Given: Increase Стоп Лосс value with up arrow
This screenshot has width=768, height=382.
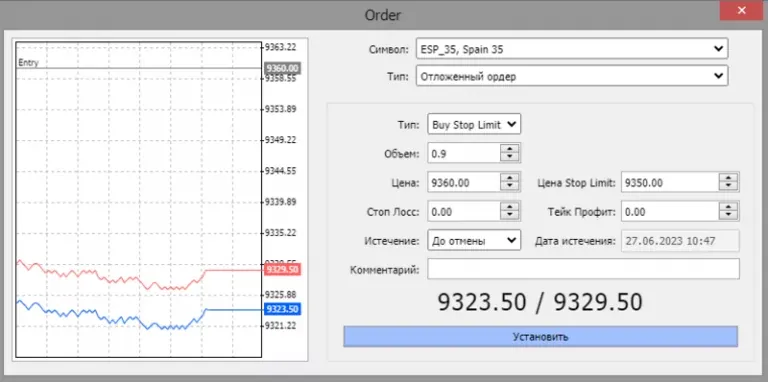Looking at the screenshot, I should tap(510, 207).
